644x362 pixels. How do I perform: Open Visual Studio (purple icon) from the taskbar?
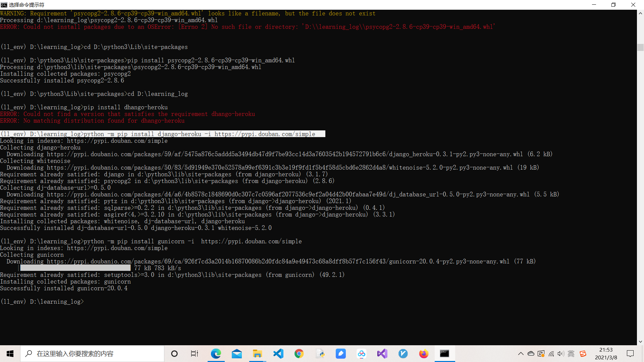382,354
